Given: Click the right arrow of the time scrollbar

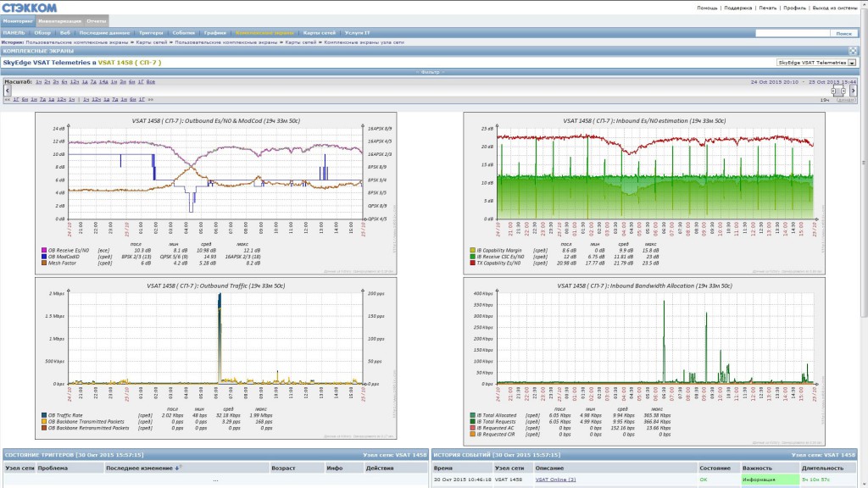Looking at the screenshot, I should click(853, 90).
